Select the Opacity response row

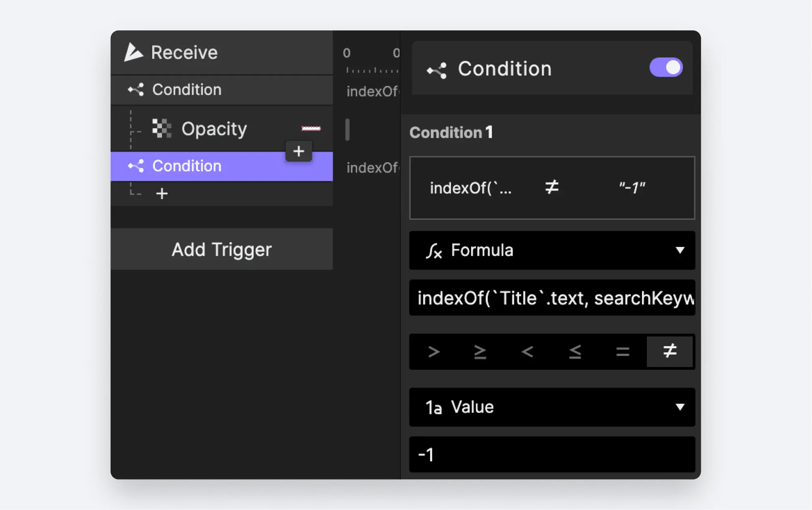(x=214, y=129)
